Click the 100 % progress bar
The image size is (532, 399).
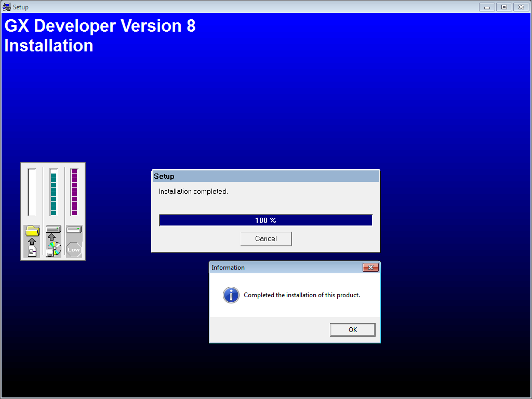coord(265,220)
